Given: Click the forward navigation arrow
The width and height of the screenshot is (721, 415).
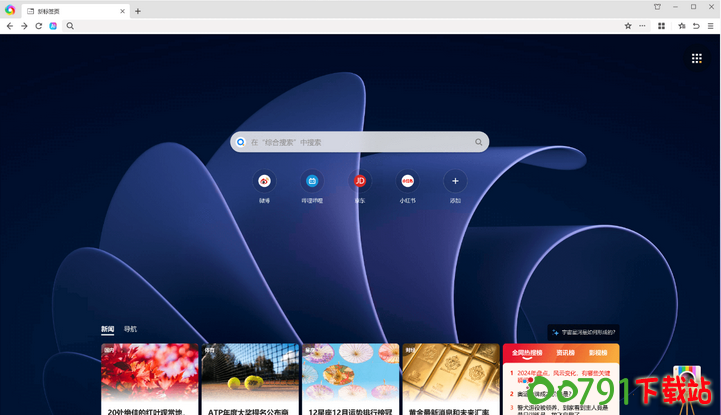Looking at the screenshot, I should tap(24, 26).
